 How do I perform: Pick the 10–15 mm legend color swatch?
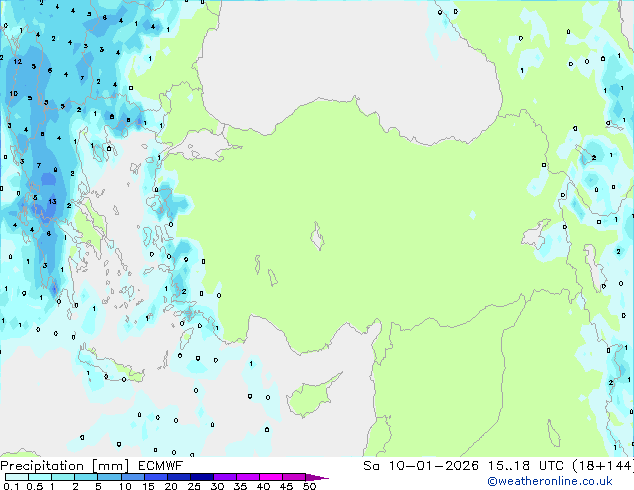[x=133, y=477]
